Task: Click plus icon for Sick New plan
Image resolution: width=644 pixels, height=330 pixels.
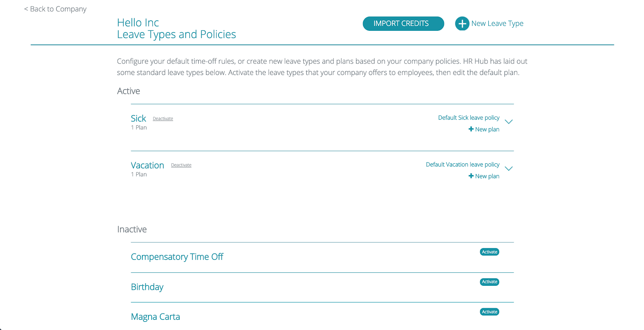Action: point(471,129)
